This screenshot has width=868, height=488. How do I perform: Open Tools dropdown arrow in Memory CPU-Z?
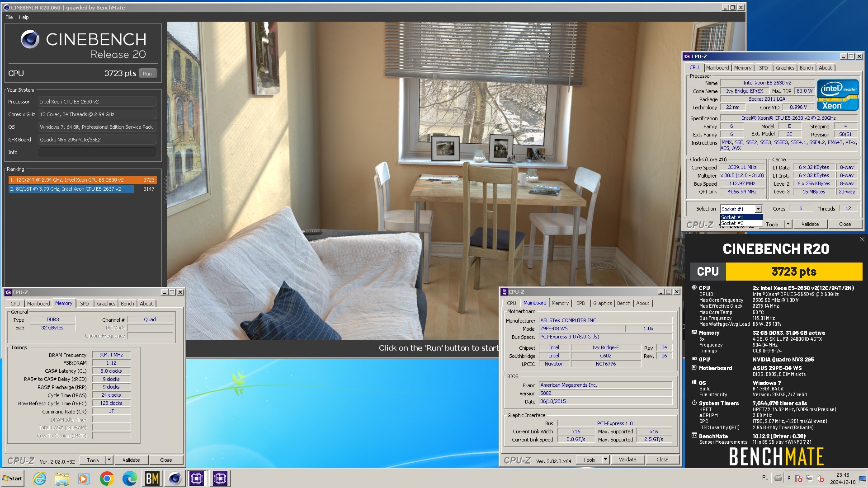(109, 460)
